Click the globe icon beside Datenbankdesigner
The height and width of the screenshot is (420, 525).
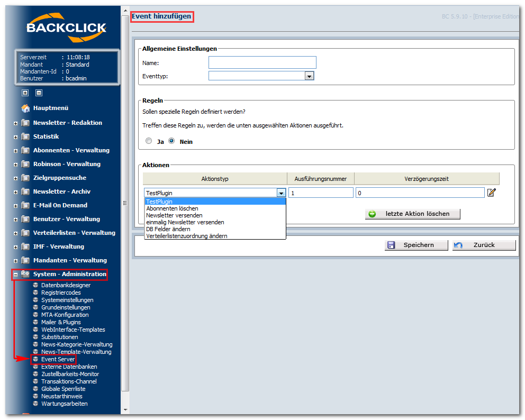[35, 285]
